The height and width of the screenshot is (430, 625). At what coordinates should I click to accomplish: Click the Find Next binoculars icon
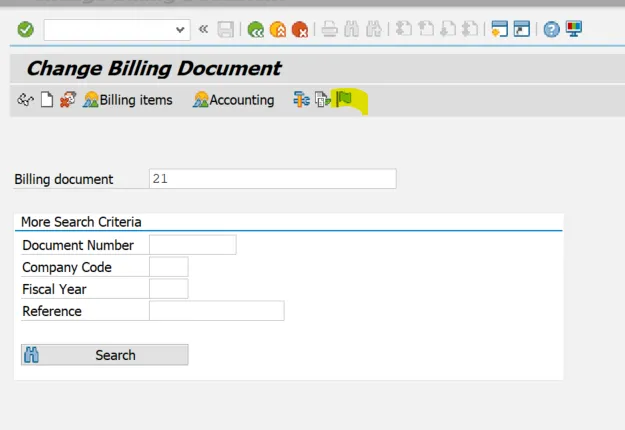coord(374,29)
